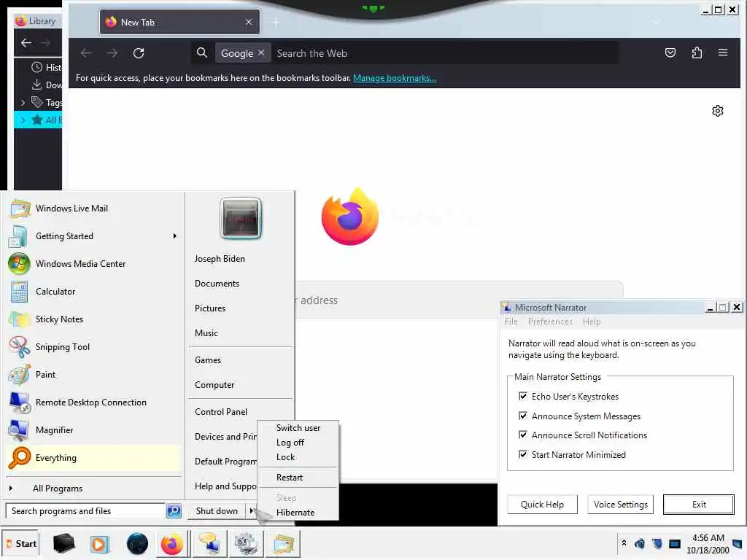Image resolution: width=747 pixels, height=560 pixels.
Task: Open new tab page settings gear
Action: (718, 111)
